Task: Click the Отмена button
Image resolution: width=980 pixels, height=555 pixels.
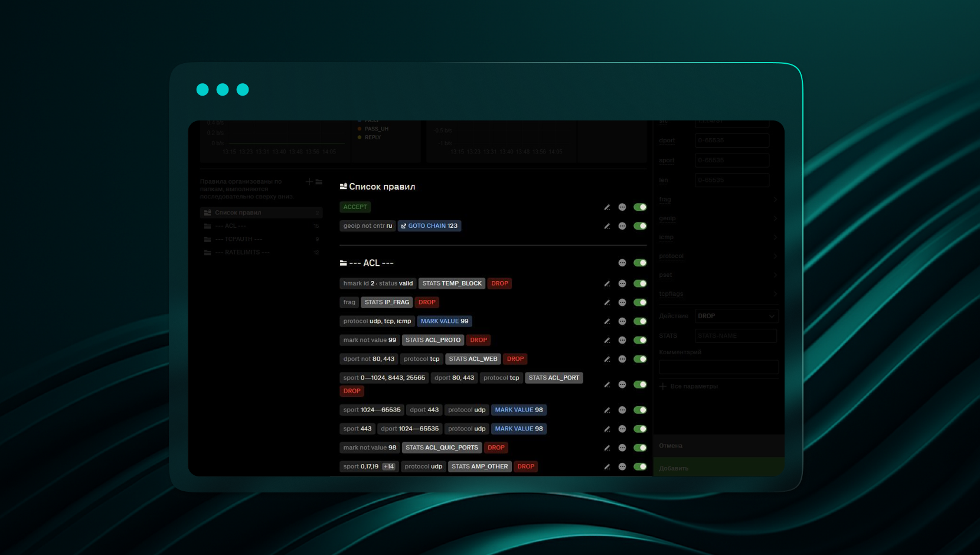Action: click(718, 446)
